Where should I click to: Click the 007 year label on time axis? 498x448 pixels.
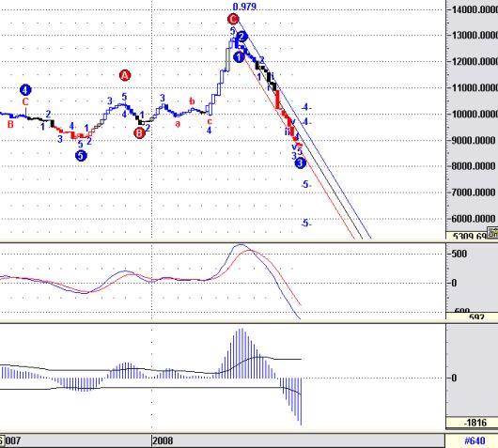13,440
